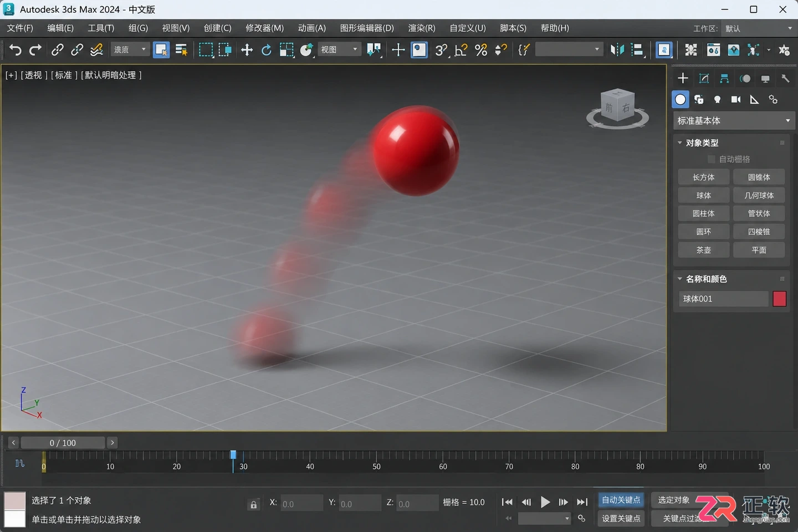Open the 标准基本体 primitives dropdown
This screenshot has height=532, width=798.
pyautogui.click(x=734, y=121)
